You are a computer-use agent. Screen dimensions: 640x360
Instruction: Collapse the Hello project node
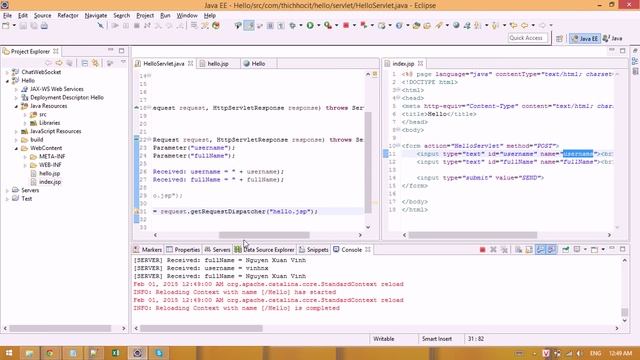pyautogui.click(x=7, y=81)
